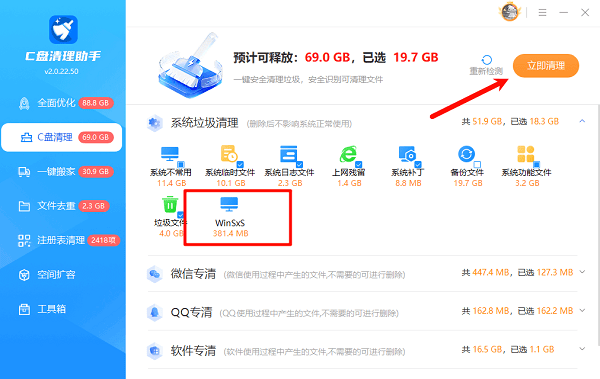Select the C盘清理 sidebar tab

point(61,137)
